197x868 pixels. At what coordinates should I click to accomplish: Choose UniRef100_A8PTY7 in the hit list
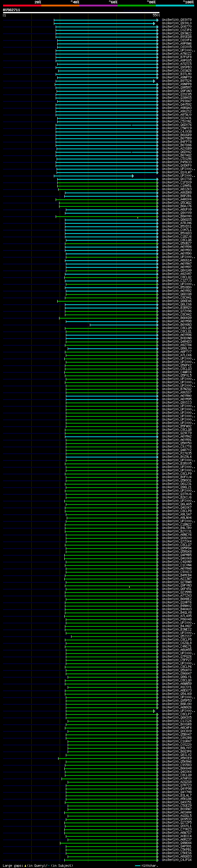pyautogui.click(x=177, y=352)
